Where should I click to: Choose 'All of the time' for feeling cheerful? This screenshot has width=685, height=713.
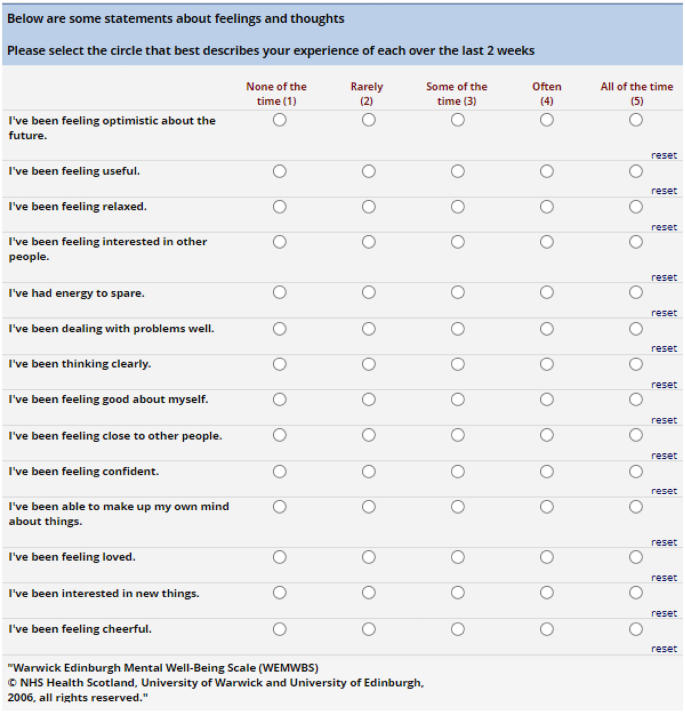[636, 629]
